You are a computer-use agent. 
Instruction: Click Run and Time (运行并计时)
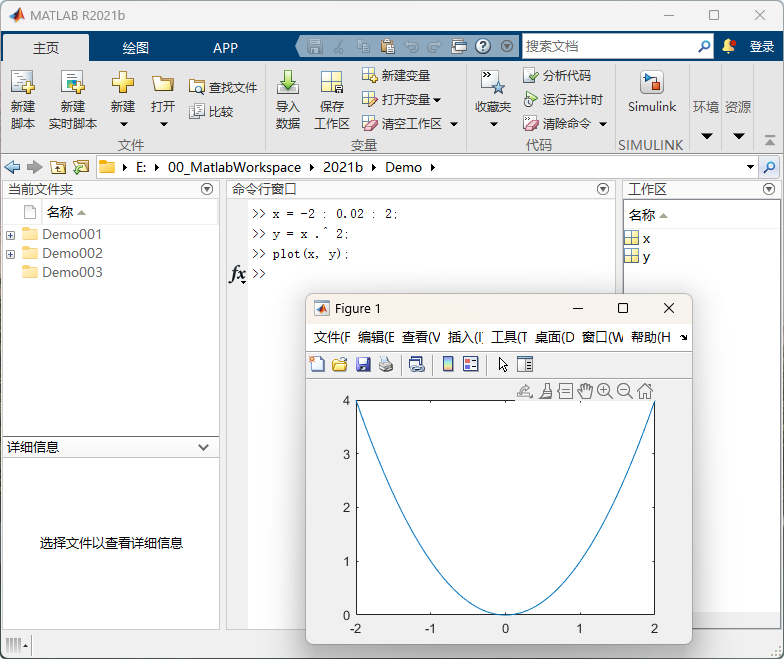tap(563, 100)
